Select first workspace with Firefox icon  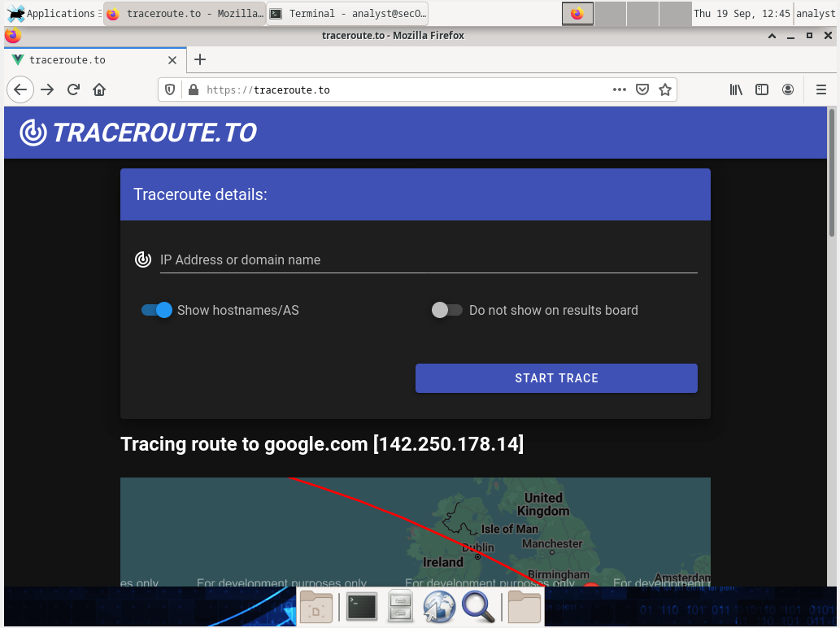pos(577,13)
